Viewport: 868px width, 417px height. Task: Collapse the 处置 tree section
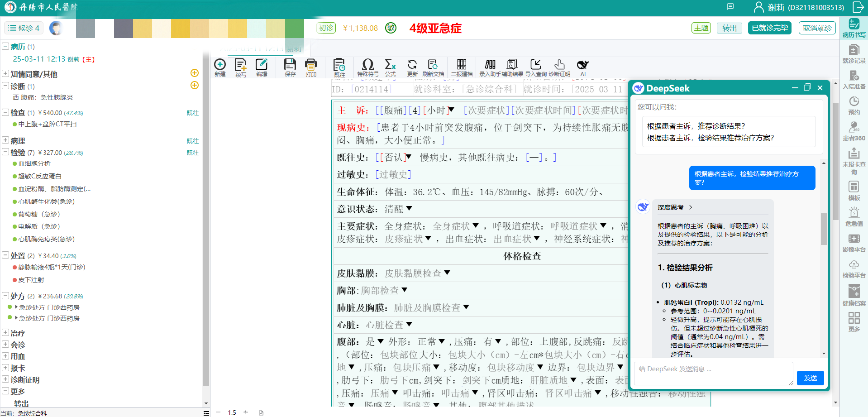click(5, 255)
